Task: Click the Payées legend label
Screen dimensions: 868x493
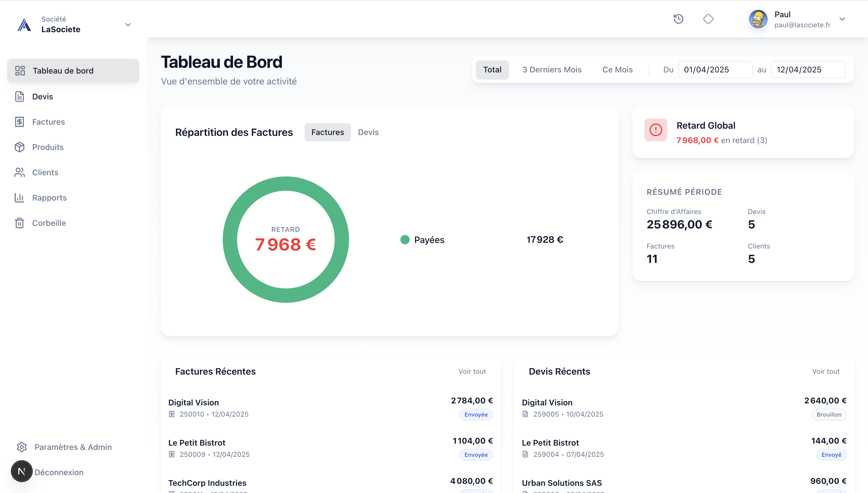Action: click(429, 240)
